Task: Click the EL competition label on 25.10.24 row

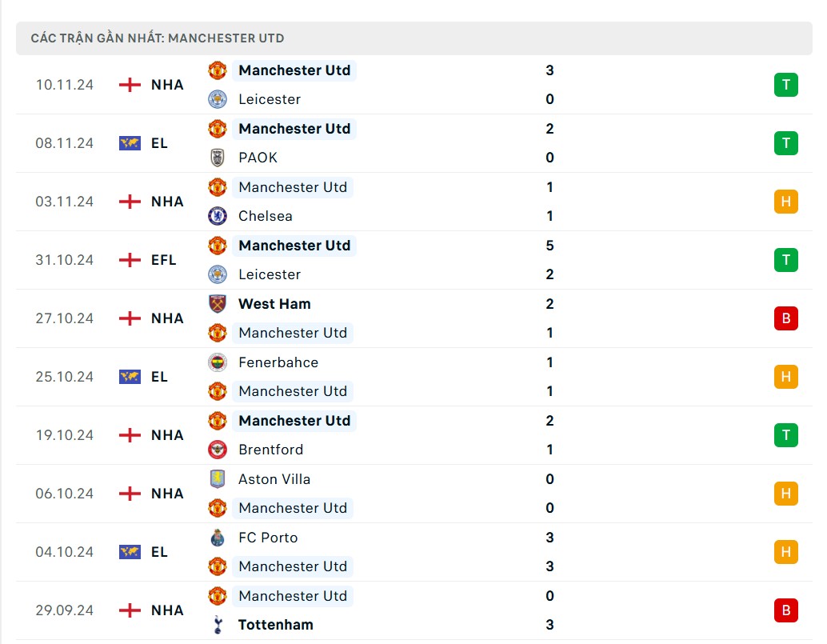Action: (x=159, y=377)
